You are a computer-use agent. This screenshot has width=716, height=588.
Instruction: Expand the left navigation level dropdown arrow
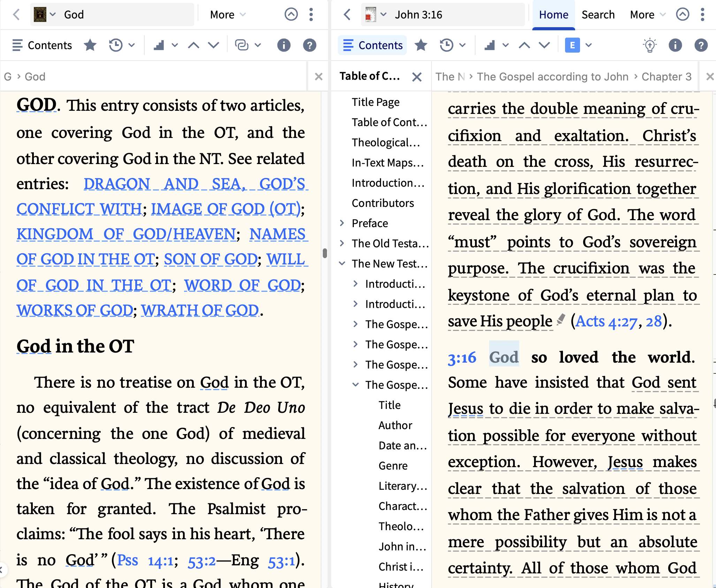[175, 45]
